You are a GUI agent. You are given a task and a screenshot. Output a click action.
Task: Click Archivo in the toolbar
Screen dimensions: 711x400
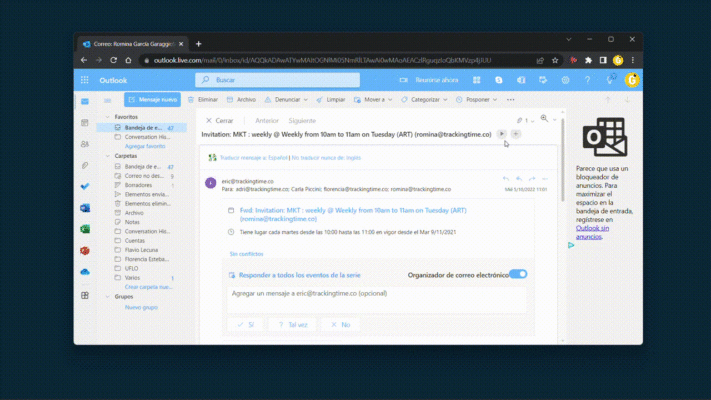pos(241,100)
